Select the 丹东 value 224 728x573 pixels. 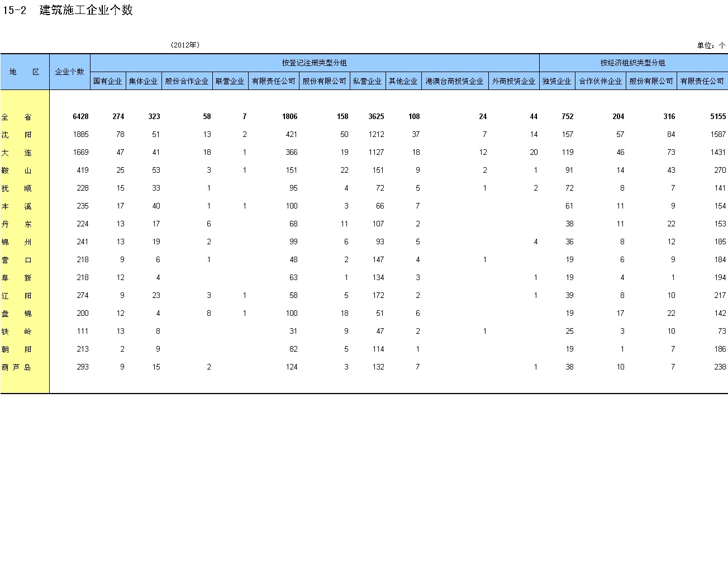click(83, 224)
